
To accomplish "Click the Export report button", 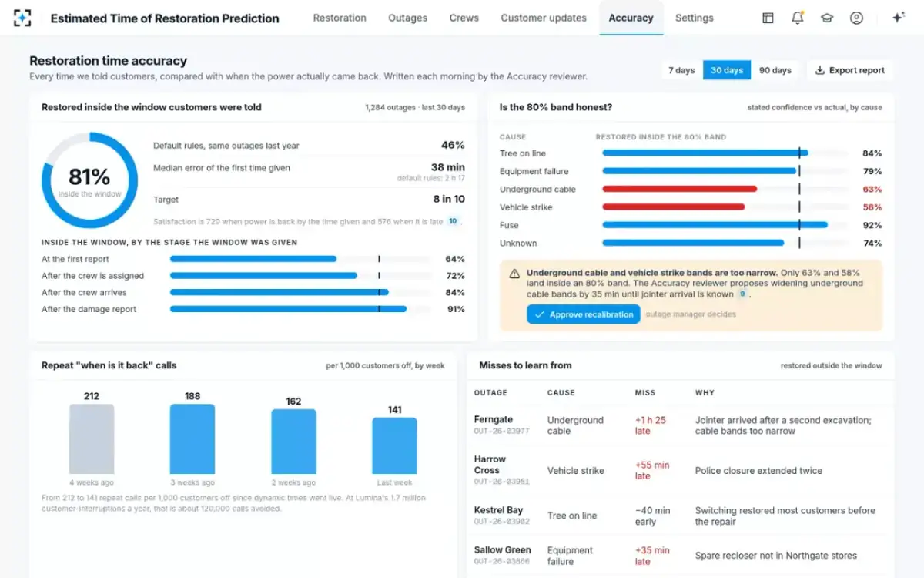I will pos(850,70).
